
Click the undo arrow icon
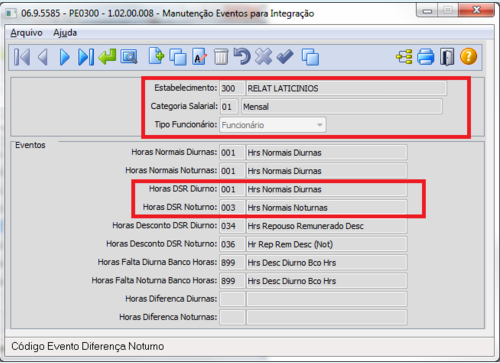point(242,56)
